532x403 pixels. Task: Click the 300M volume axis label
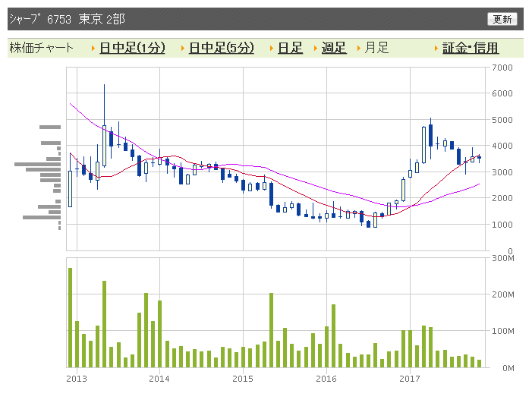503,258
